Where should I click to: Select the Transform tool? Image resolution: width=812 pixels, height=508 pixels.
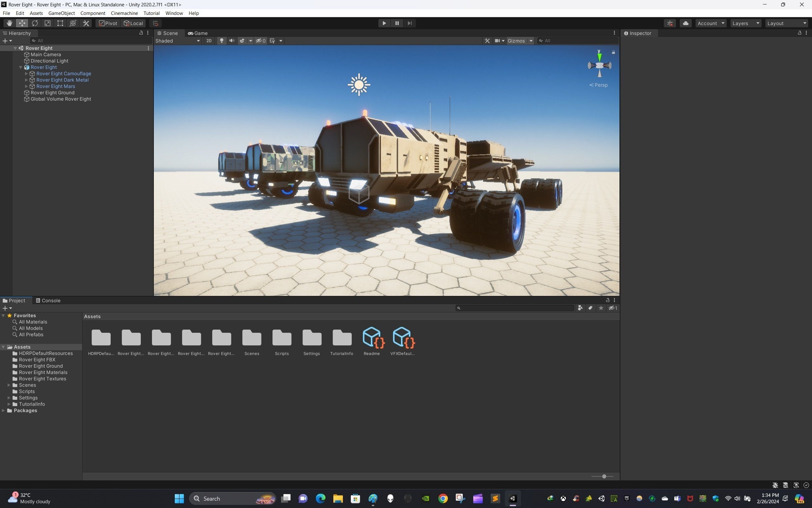pyautogui.click(x=73, y=23)
